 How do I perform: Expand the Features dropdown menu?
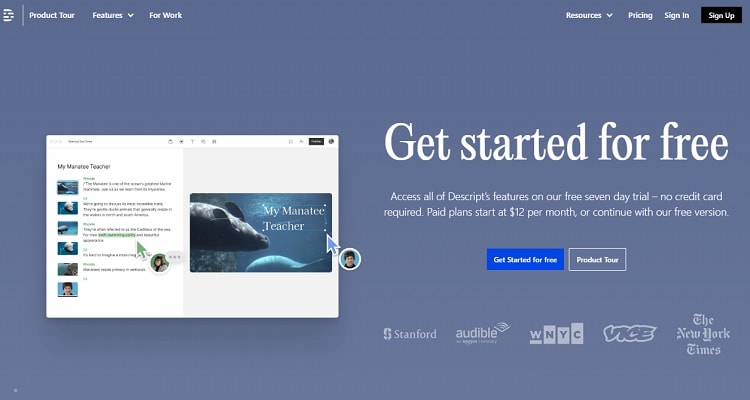pyautogui.click(x=113, y=15)
